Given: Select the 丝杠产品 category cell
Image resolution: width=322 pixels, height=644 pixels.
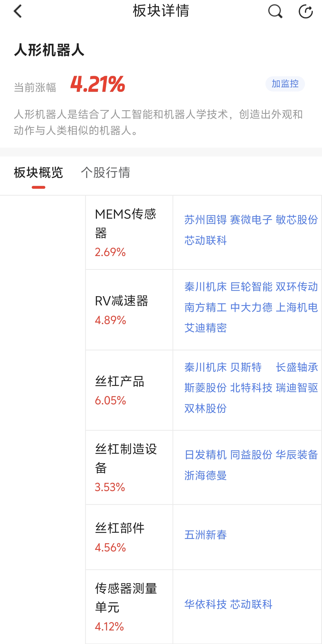Looking at the screenshot, I should pos(129,390).
